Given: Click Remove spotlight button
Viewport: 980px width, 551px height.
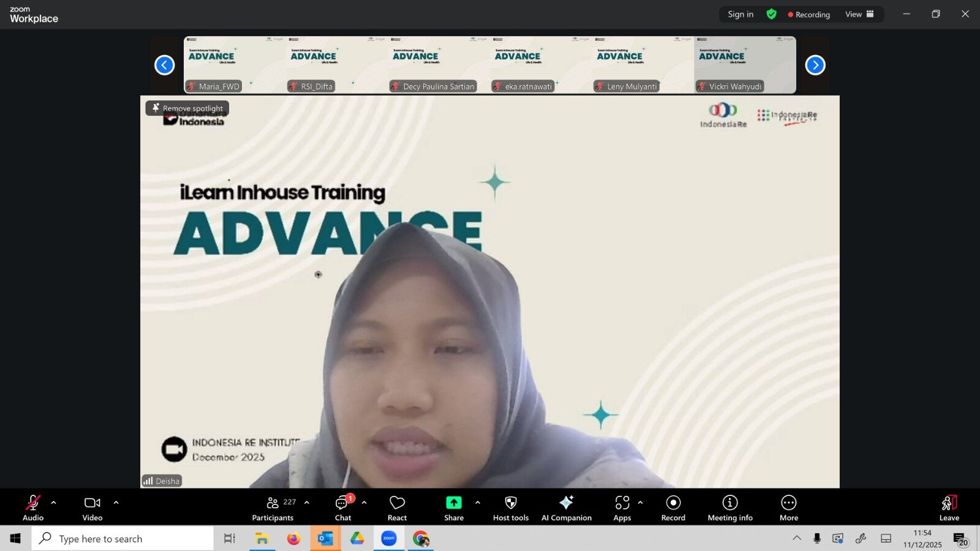Looking at the screenshot, I should click(x=187, y=108).
